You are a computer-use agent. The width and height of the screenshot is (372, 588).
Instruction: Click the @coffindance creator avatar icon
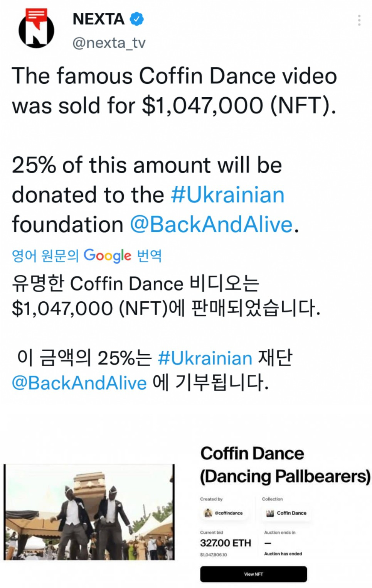coord(208,513)
